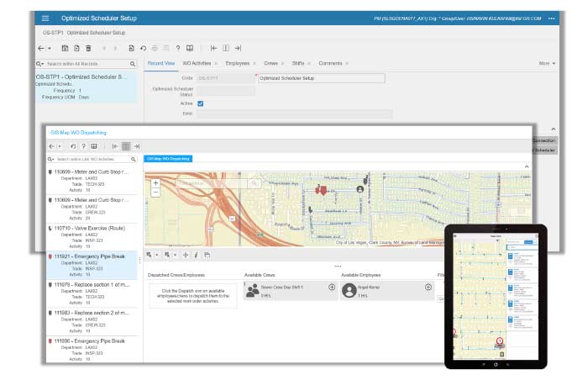Click the help question mark icon in top toolbar

tap(177, 48)
